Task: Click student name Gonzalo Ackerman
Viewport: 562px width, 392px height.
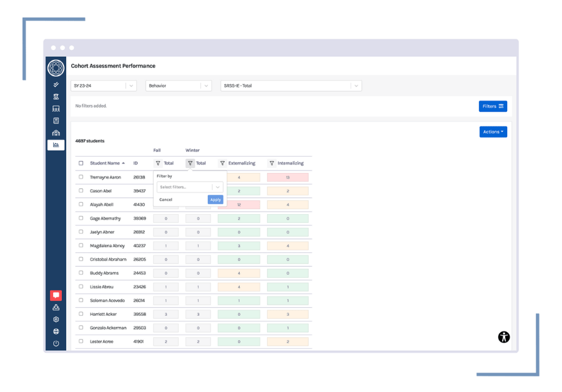Action: [108, 328]
